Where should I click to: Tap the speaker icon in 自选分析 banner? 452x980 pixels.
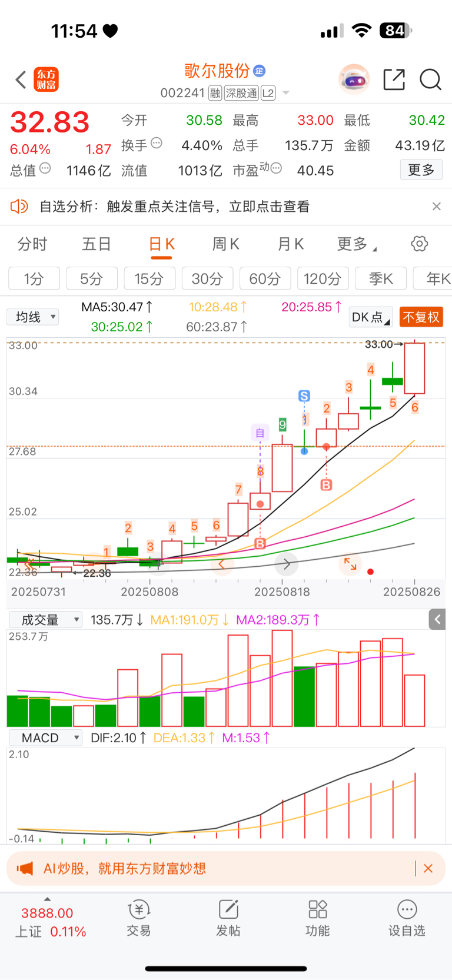click(19, 206)
